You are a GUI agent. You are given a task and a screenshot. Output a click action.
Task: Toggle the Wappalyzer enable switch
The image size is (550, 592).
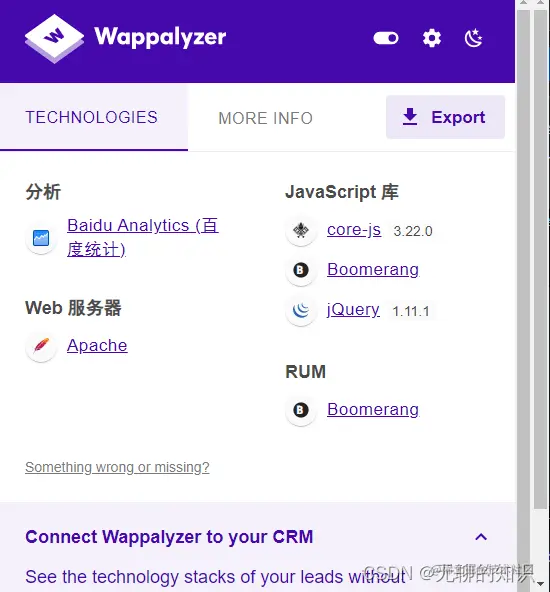coord(385,38)
